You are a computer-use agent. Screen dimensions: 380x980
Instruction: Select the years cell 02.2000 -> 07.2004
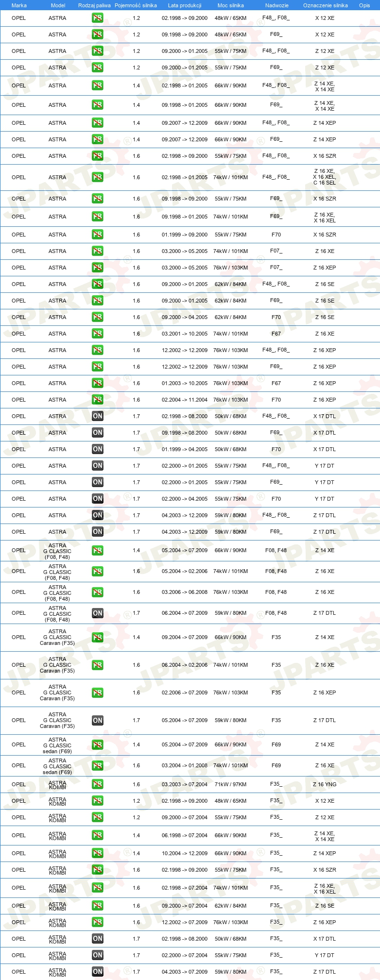(185, 955)
